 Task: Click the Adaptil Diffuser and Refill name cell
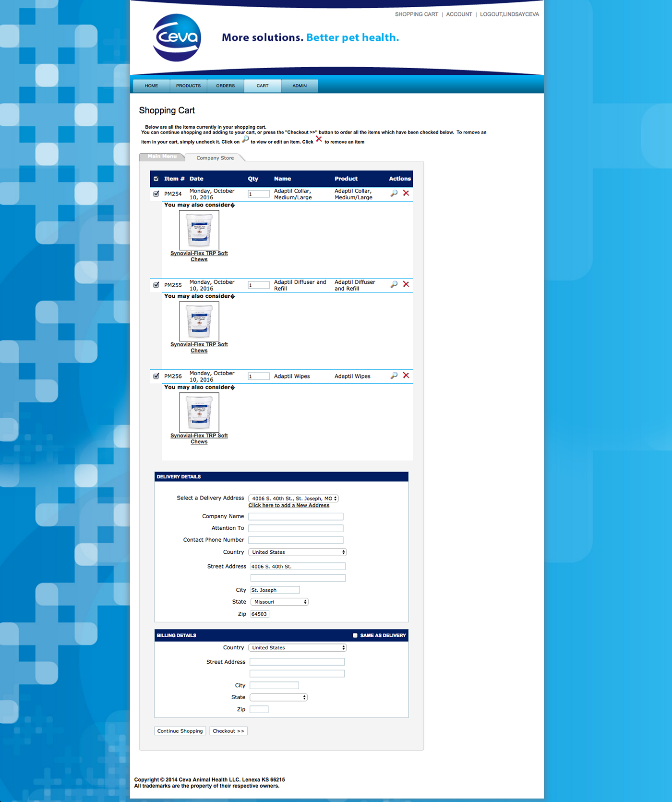coord(300,285)
